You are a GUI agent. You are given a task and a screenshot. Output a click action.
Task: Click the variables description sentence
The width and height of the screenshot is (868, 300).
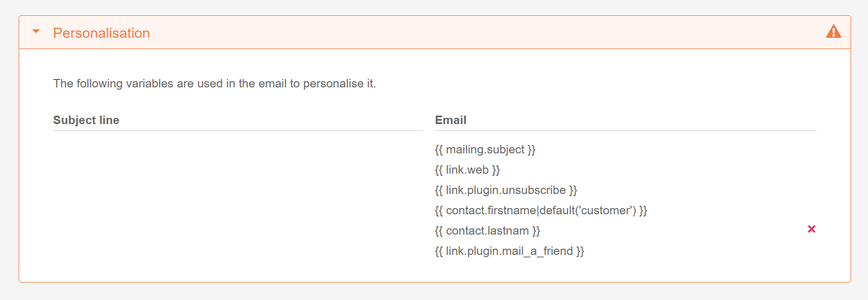(214, 84)
